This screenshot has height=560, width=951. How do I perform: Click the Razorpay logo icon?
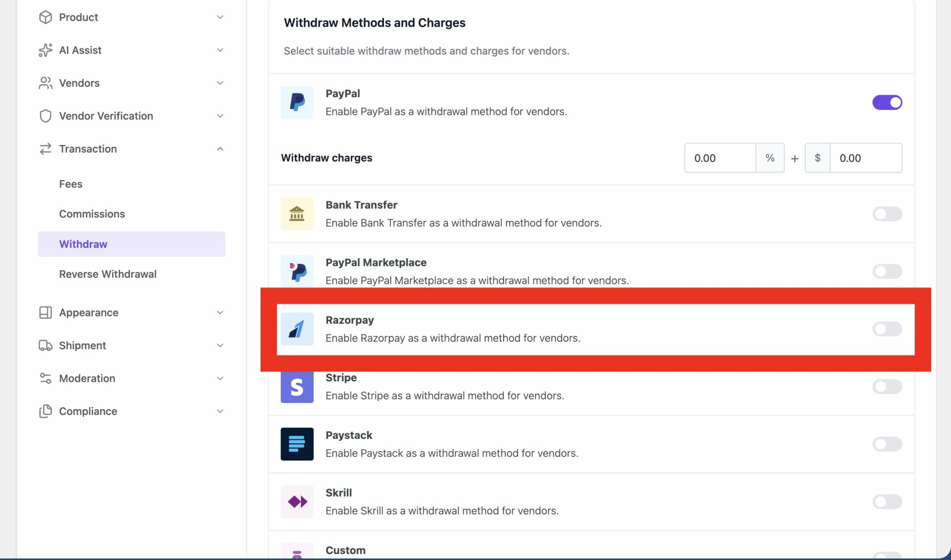pos(297,328)
